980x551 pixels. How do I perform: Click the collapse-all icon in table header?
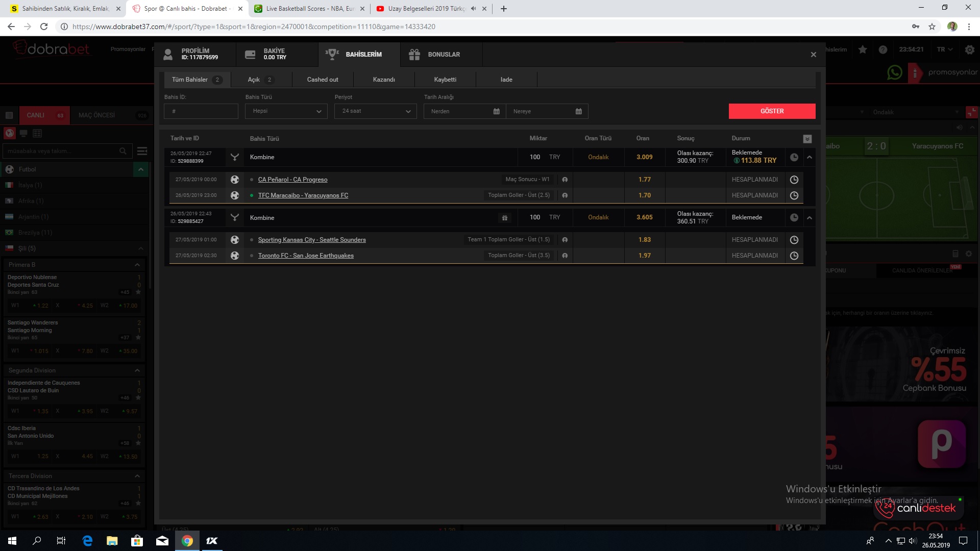[807, 139]
